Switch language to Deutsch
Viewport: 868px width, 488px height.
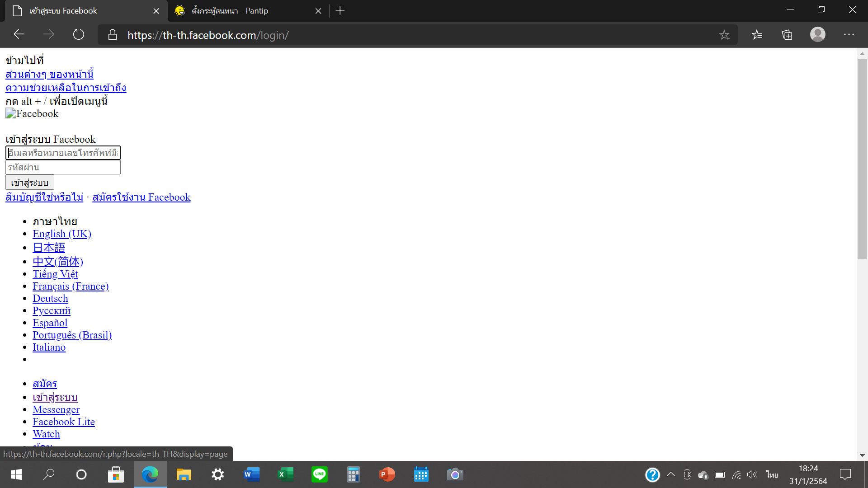[50, 298]
